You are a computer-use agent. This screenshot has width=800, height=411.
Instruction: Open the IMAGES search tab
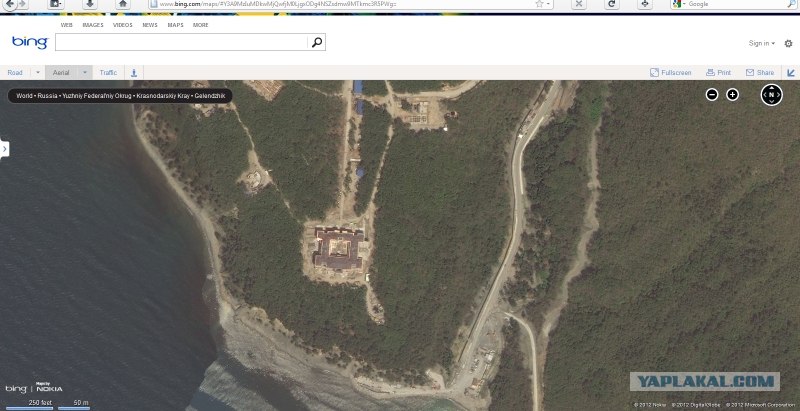click(x=93, y=25)
